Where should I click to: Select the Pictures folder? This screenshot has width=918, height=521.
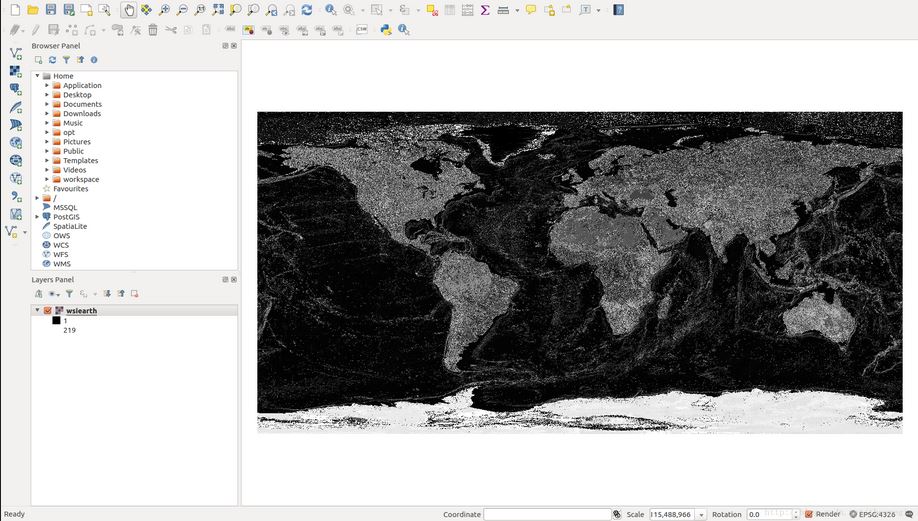(77, 142)
